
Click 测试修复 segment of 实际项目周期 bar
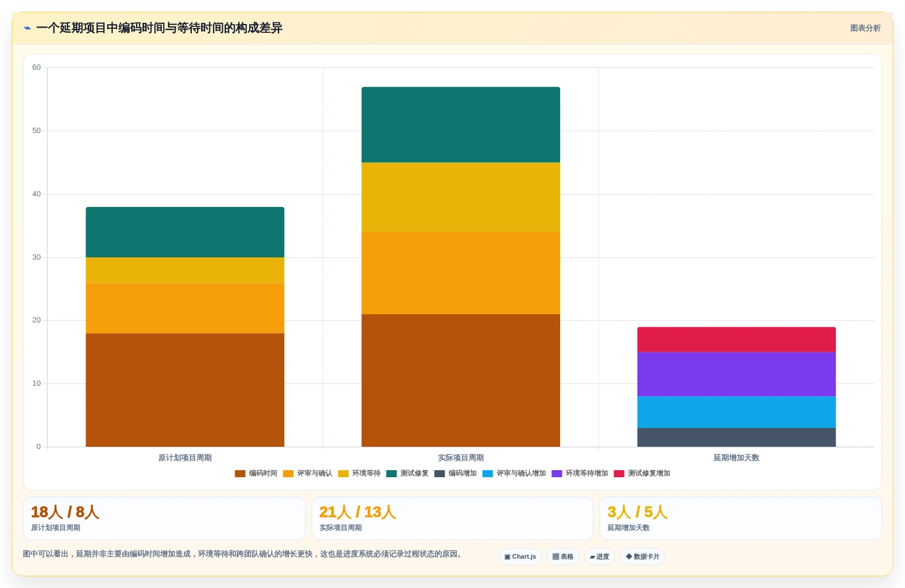pos(460,125)
